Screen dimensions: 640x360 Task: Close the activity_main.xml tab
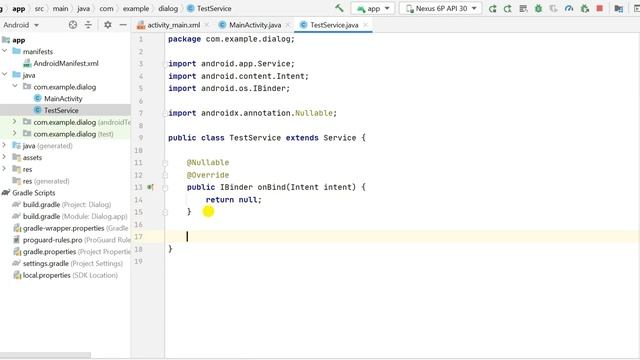(207, 25)
